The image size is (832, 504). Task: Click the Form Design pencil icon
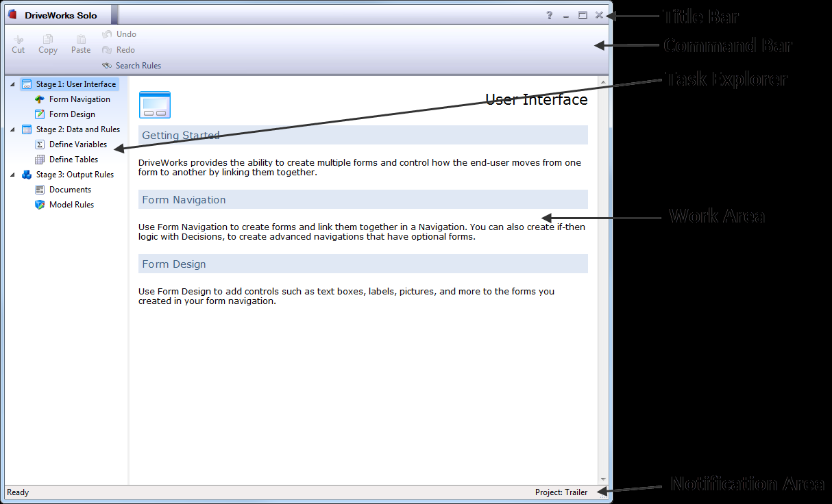click(x=40, y=114)
